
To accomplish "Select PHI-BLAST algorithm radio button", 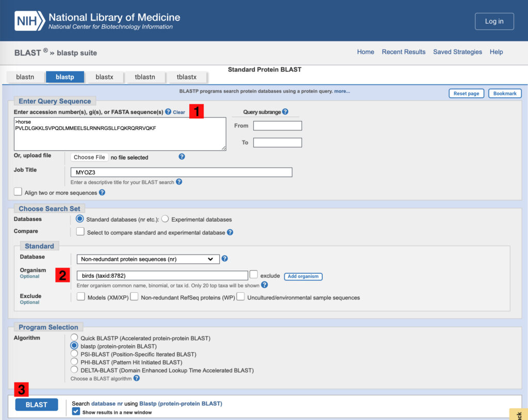I will [x=74, y=361].
